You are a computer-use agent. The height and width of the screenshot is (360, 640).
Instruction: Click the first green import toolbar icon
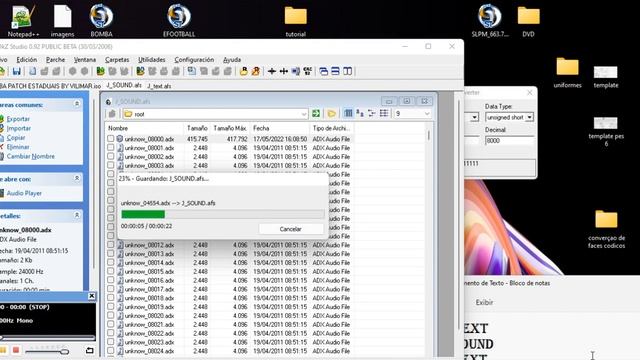point(100,71)
